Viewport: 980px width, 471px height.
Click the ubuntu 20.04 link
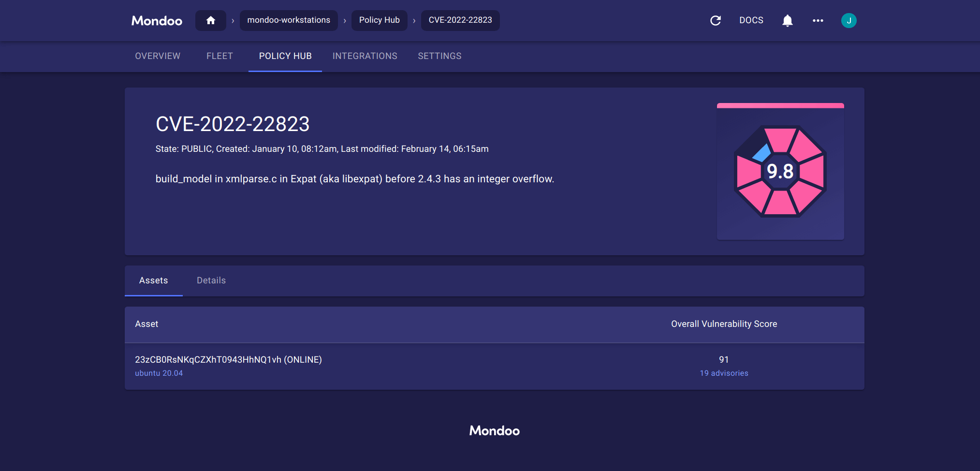tap(159, 373)
